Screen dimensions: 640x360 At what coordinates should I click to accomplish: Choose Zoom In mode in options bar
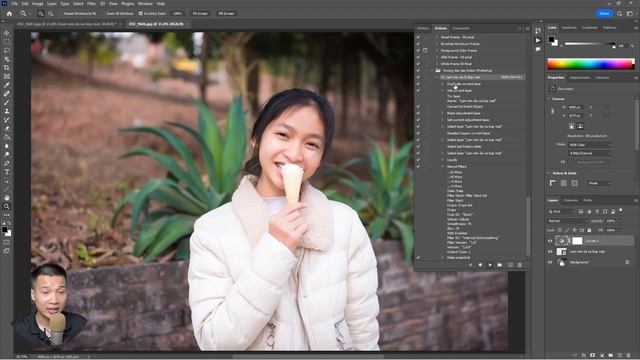click(x=41, y=13)
